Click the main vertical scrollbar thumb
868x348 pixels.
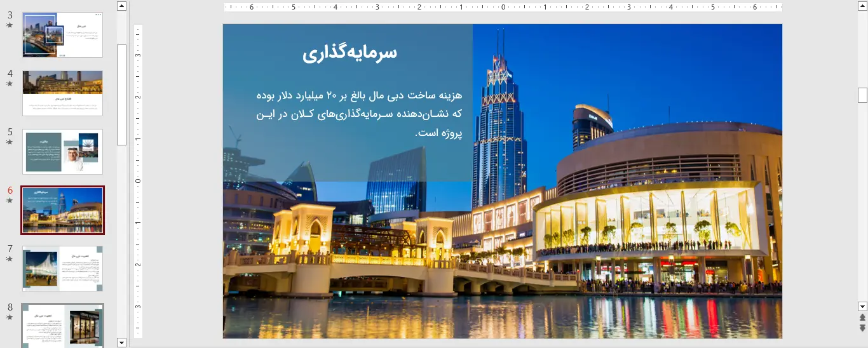(862, 95)
